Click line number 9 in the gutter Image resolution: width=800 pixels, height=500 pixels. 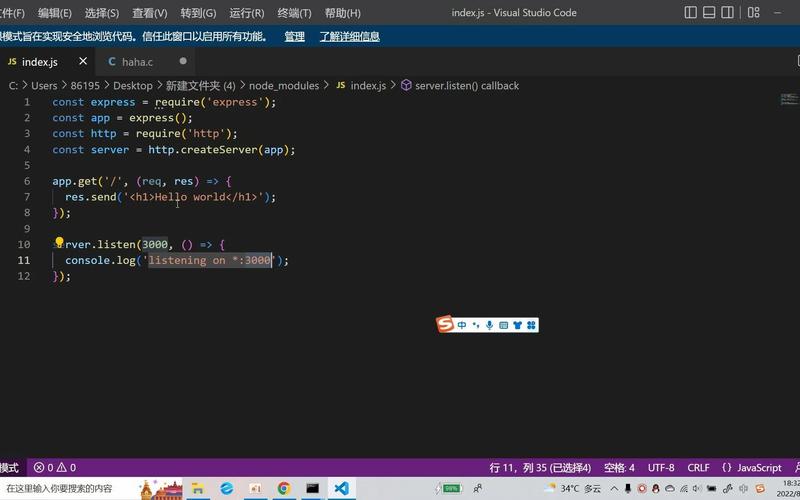[27, 229]
